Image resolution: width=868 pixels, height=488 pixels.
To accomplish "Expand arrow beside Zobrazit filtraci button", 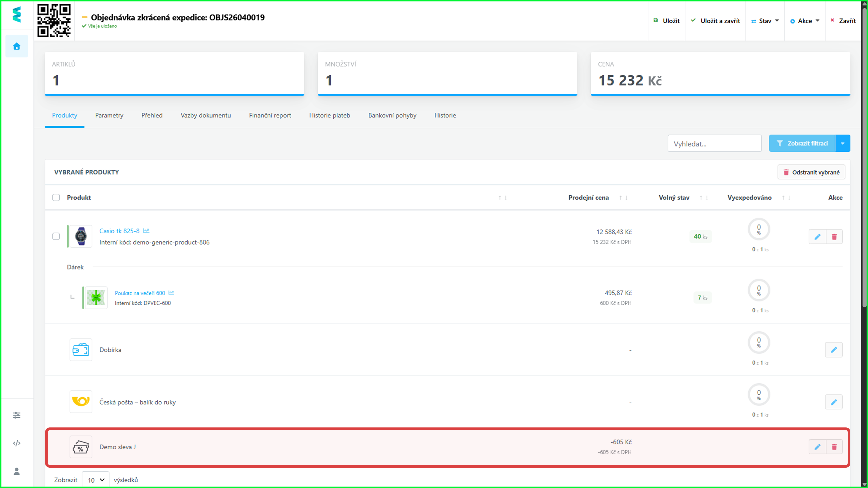I will (842, 143).
